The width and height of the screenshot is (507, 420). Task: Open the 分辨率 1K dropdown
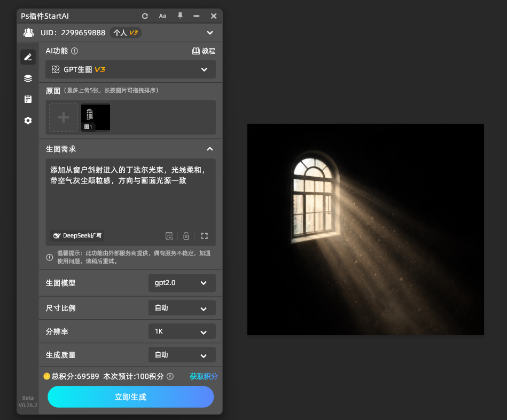(x=182, y=331)
